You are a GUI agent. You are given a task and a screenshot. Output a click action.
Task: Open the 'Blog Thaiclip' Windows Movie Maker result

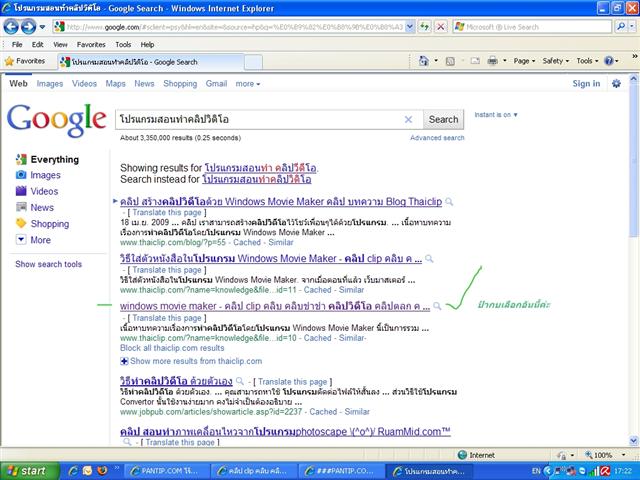click(281, 202)
